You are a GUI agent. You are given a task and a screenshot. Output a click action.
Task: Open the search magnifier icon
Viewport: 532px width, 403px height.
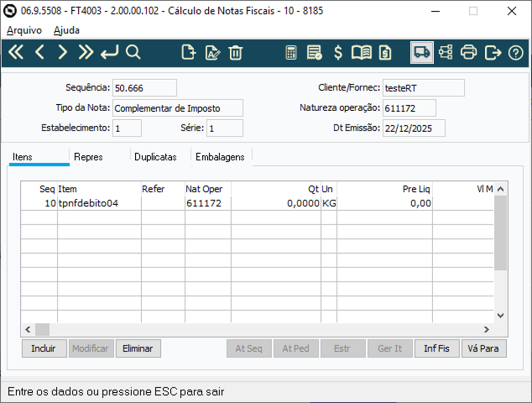[x=133, y=53]
